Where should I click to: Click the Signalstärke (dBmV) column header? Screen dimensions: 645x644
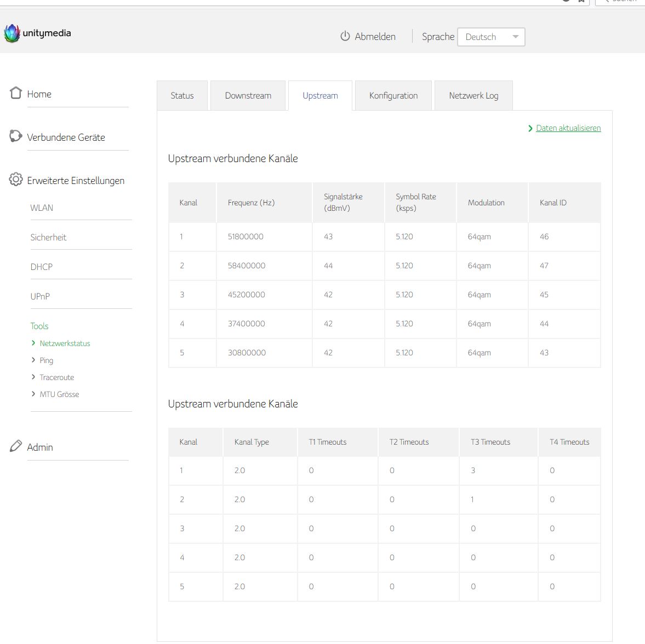click(x=343, y=202)
